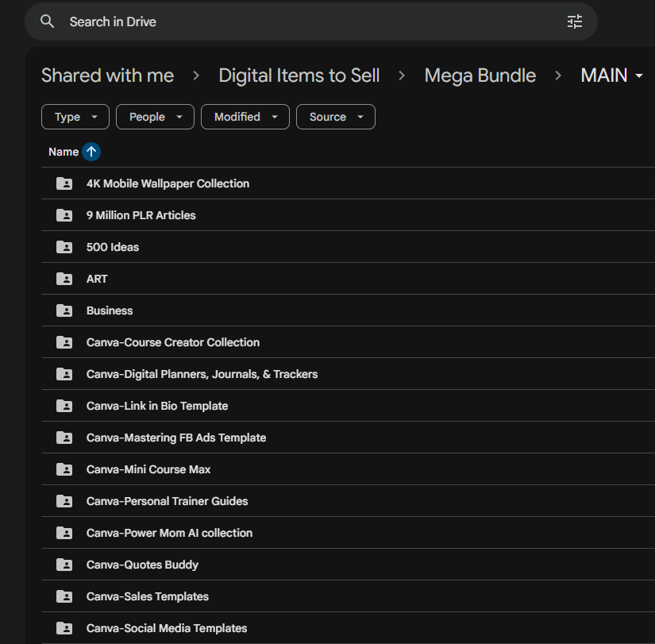
Task: Go to Shared with me breadcrumb
Action: point(107,75)
